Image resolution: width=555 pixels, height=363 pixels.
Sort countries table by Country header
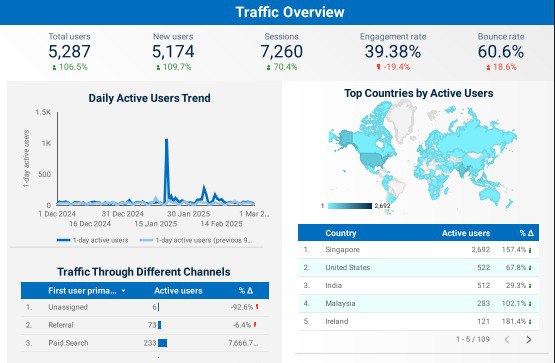[x=341, y=233]
